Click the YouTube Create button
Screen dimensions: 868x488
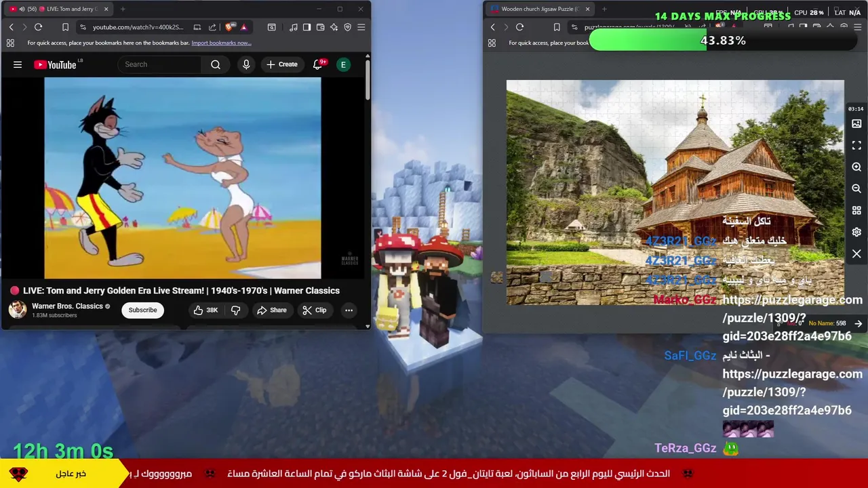pyautogui.click(x=282, y=64)
